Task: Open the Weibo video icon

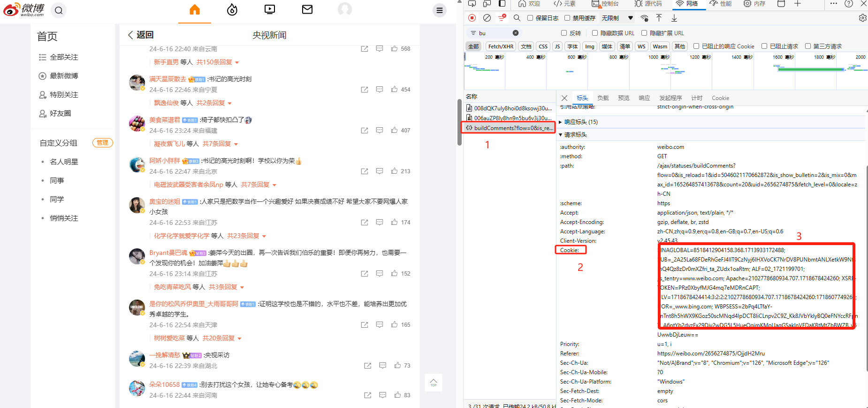Action: [270, 9]
